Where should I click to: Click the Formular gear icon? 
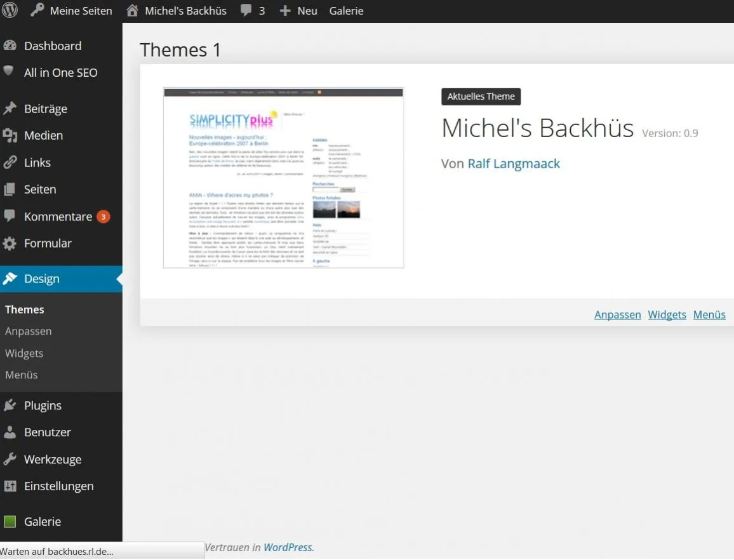click(x=10, y=243)
